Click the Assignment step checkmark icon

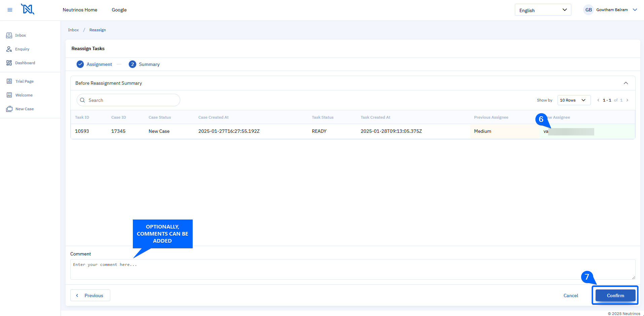(x=80, y=64)
